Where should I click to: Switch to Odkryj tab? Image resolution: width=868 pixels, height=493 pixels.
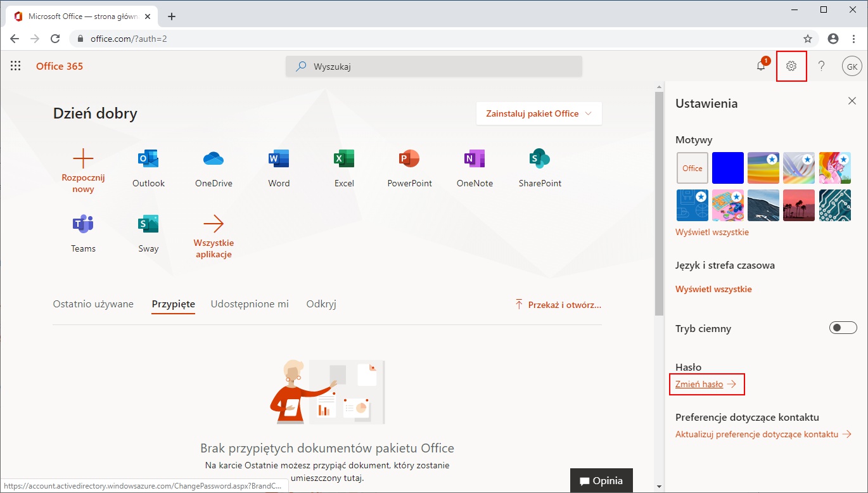321,304
